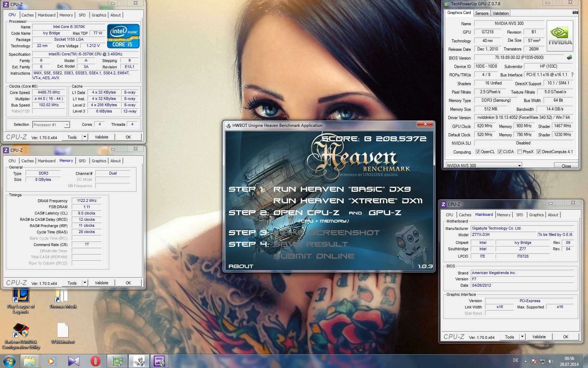The image size is (588, 368).
Task: Open Windows Explorer from taskbar
Action: coord(29,361)
